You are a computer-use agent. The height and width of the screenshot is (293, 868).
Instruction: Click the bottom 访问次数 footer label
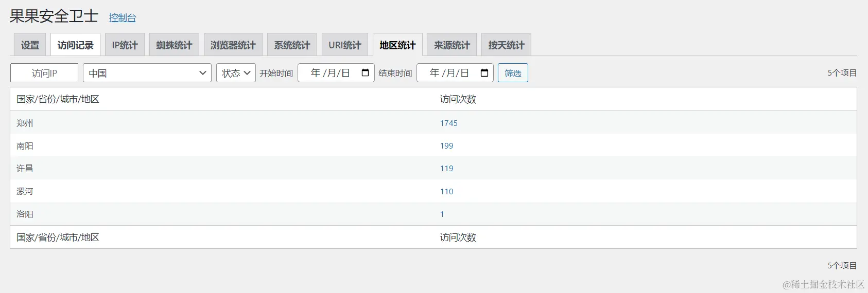point(458,237)
